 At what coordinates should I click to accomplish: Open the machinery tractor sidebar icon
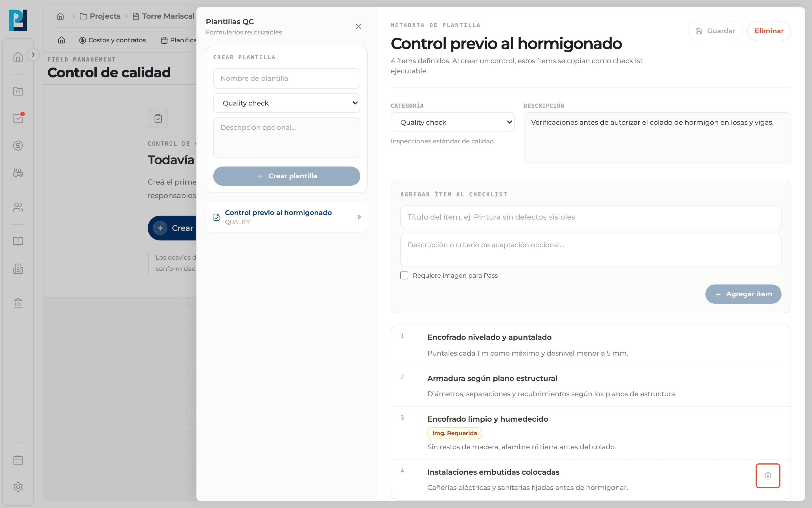click(x=18, y=173)
